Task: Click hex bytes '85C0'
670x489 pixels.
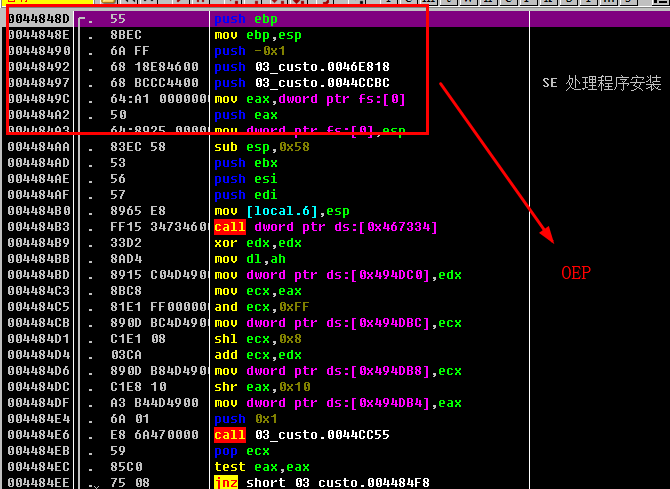Action: [x=126, y=467]
